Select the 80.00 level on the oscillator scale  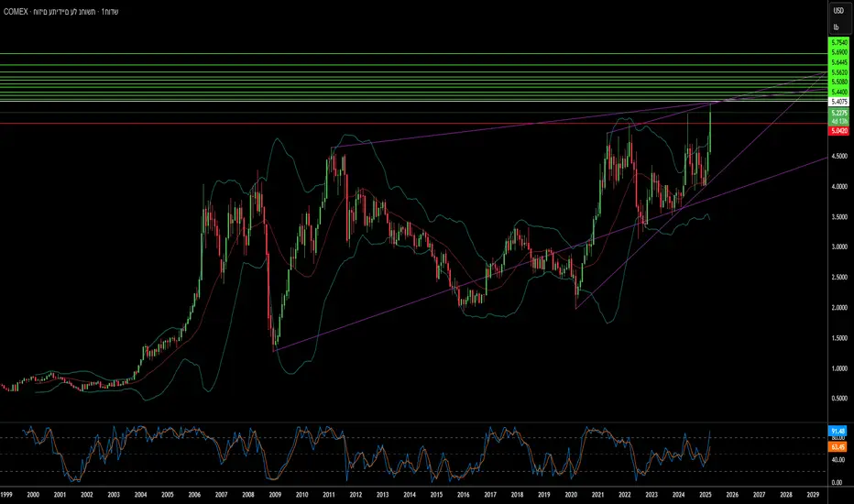tap(838, 437)
